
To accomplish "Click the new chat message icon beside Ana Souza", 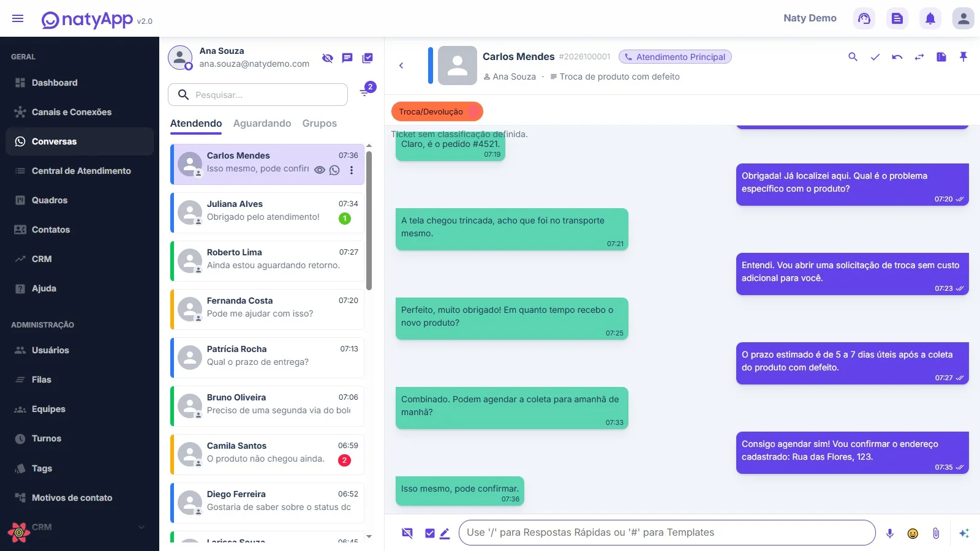I will click(x=347, y=58).
